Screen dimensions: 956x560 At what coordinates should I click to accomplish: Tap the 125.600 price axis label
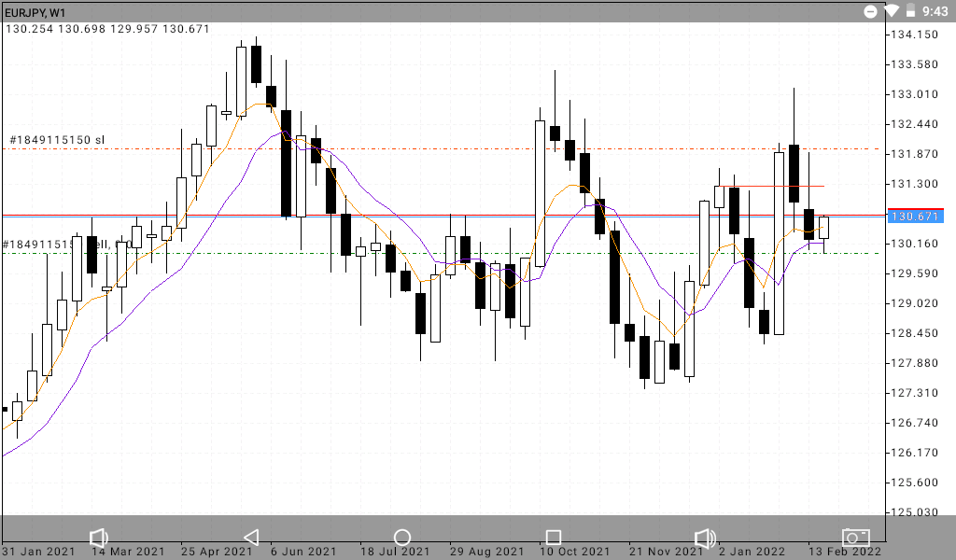[x=915, y=483]
